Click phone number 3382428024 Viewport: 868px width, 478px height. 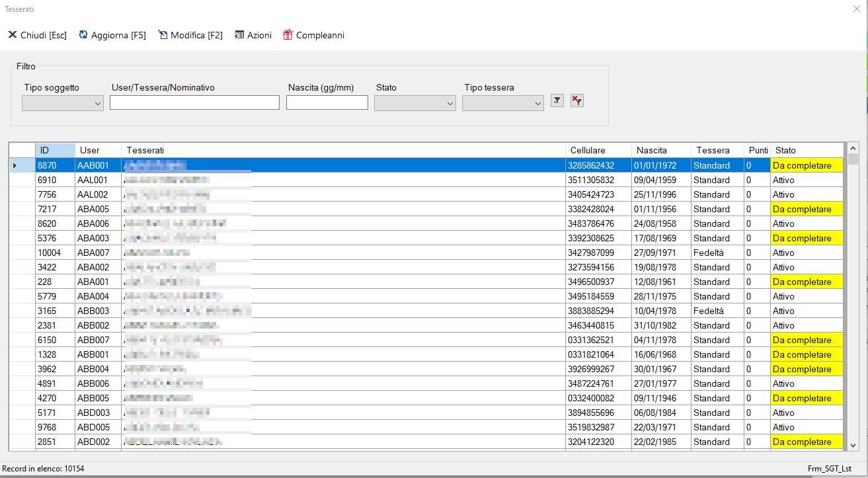(599, 209)
